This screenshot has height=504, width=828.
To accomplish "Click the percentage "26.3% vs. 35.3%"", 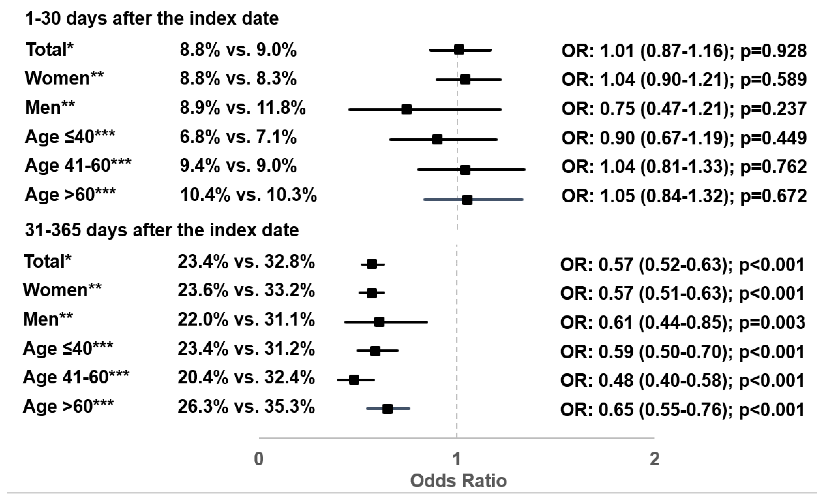I will pyautogui.click(x=246, y=407).
